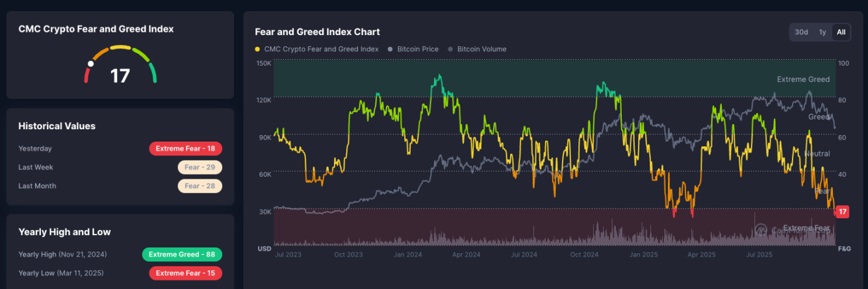Image resolution: width=868 pixels, height=289 pixels.
Task: Click the yellow legend dot for Fear and Greed
Action: pyautogui.click(x=258, y=49)
